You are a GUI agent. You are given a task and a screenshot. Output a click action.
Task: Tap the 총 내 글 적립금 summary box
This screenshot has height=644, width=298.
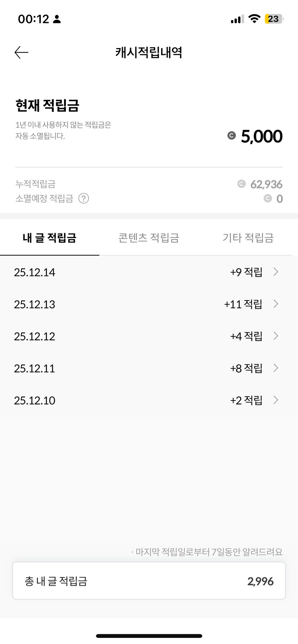(149, 581)
